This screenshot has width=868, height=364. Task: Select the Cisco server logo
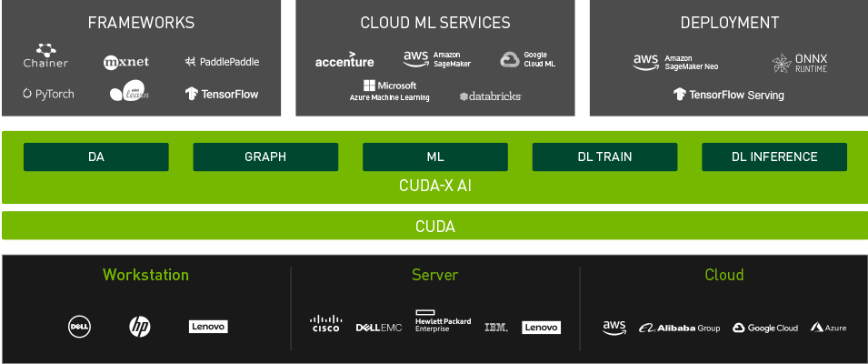click(324, 324)
